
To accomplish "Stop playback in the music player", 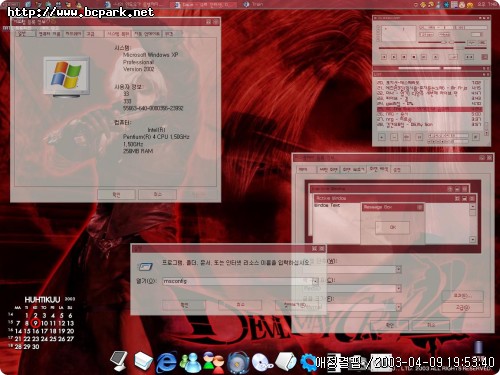I will coord(414,57).
